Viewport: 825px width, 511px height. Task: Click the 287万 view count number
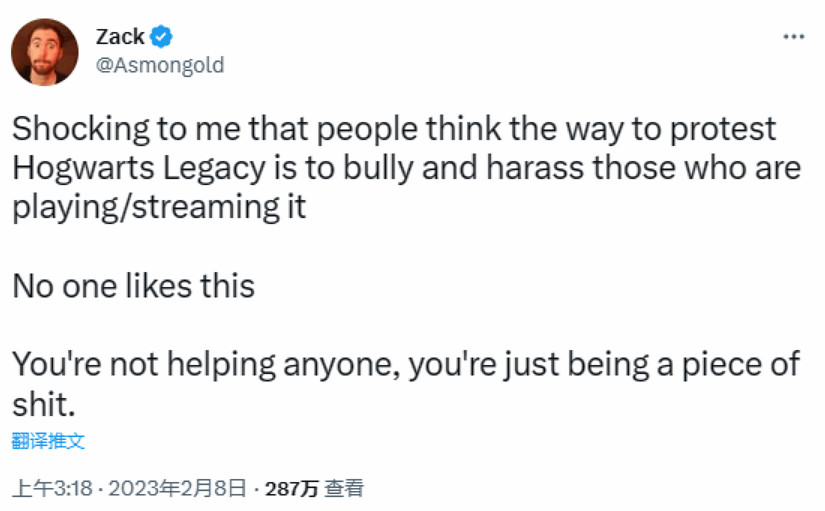click(293, 488)
